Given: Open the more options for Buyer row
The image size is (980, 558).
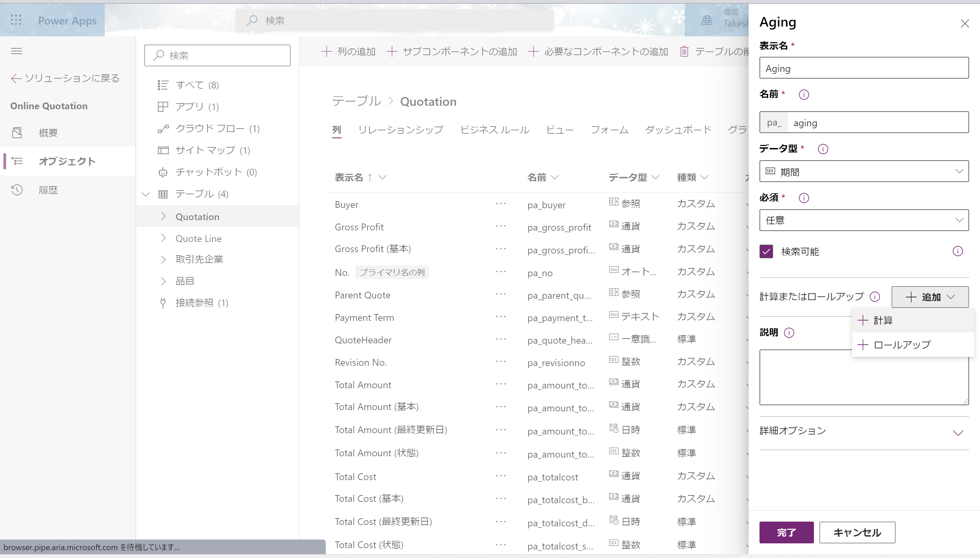Looking at the screenshot, I should click(501, 204).
